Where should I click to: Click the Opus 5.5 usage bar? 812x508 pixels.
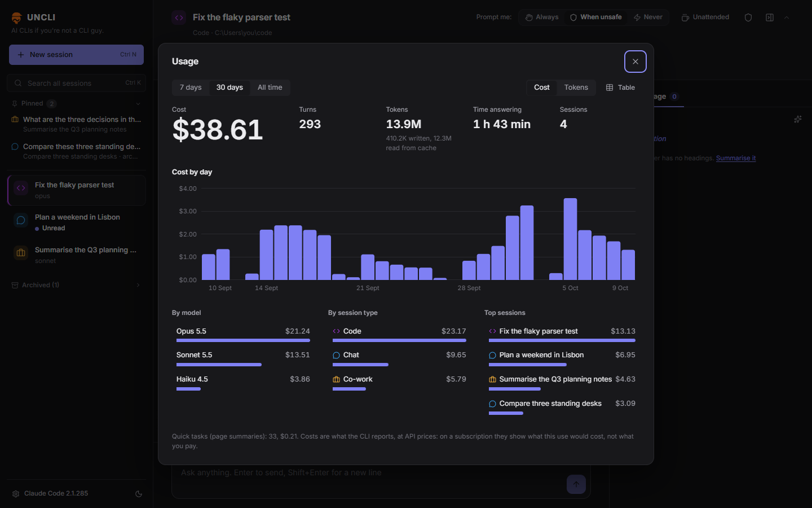point(243,340)
